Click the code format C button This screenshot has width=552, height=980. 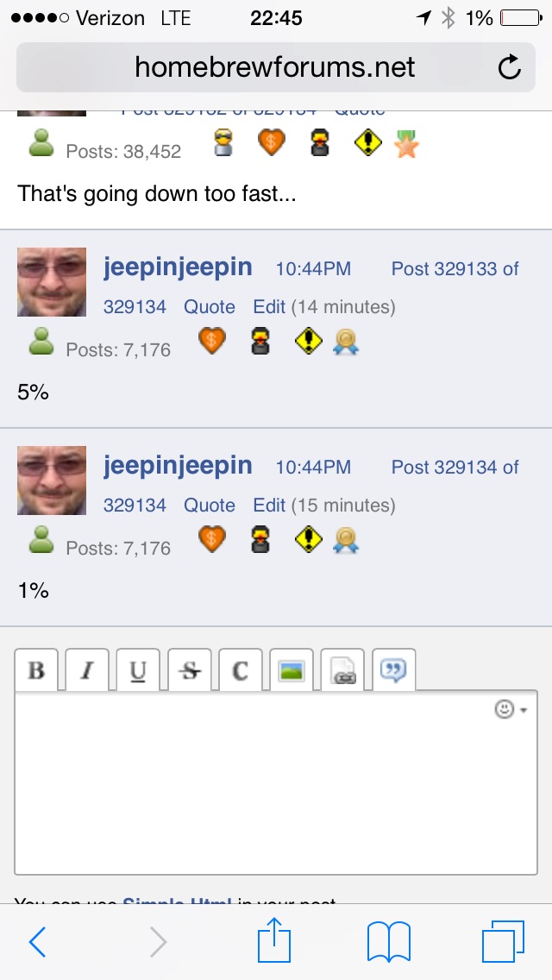coord(241,670)
